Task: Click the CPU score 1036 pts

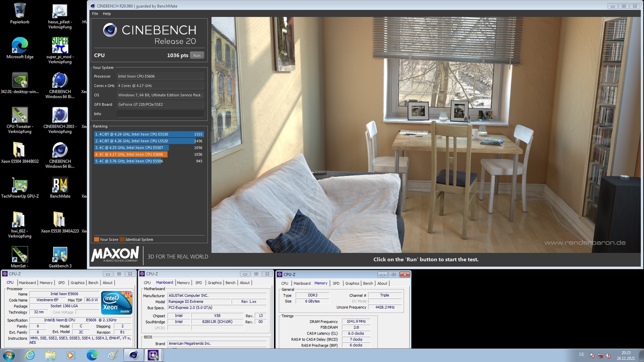Action: pyautogui.click(x=177, y=56)
